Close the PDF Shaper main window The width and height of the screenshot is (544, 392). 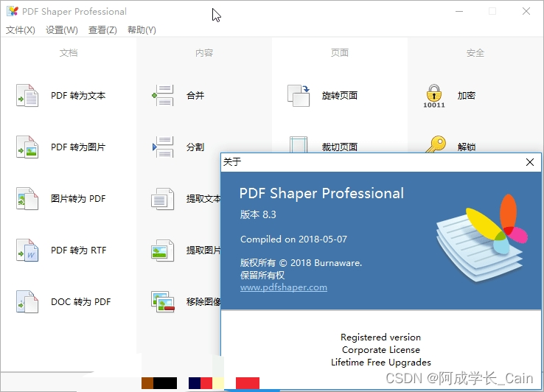(526, 11)
